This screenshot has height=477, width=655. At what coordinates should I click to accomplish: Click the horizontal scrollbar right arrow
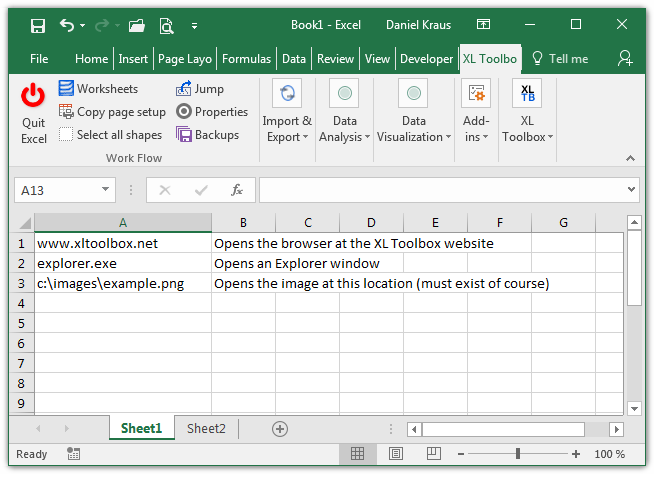click(x=617, y=429)
